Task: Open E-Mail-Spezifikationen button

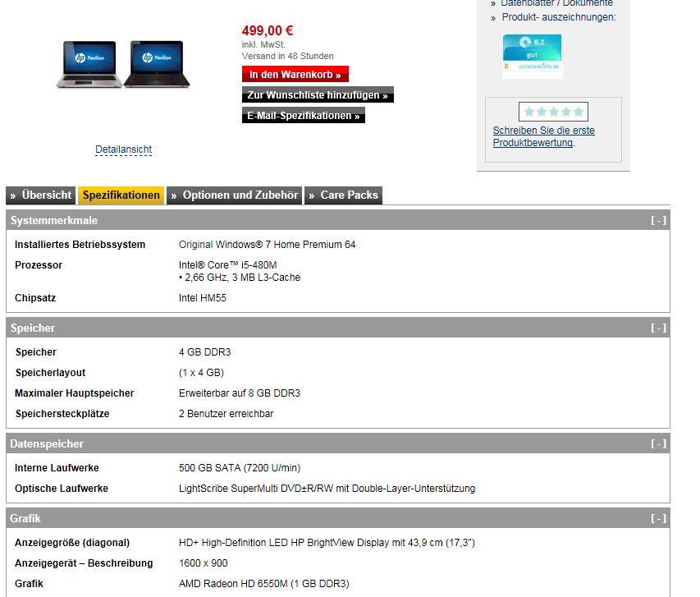Action: point(303,115)
